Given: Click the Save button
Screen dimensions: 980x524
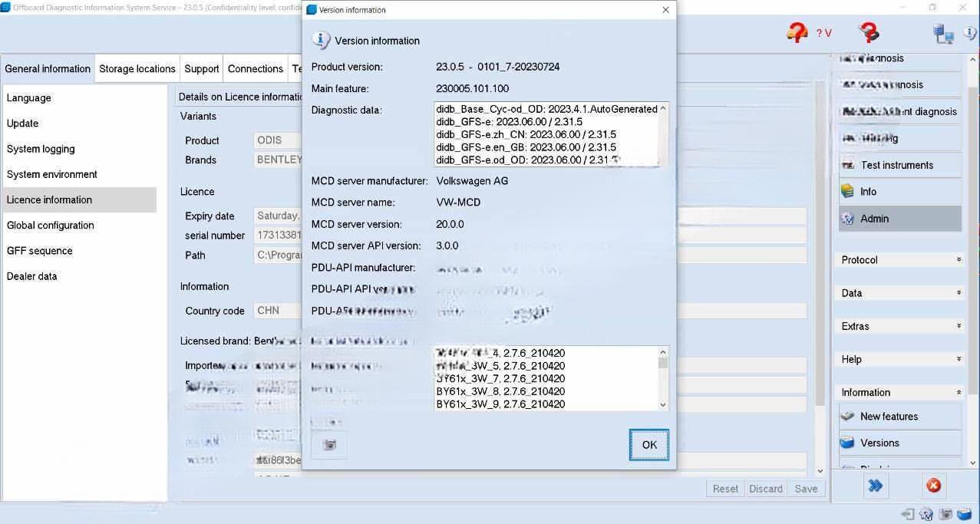Looking at the screenshot, I should pos(806,489).
